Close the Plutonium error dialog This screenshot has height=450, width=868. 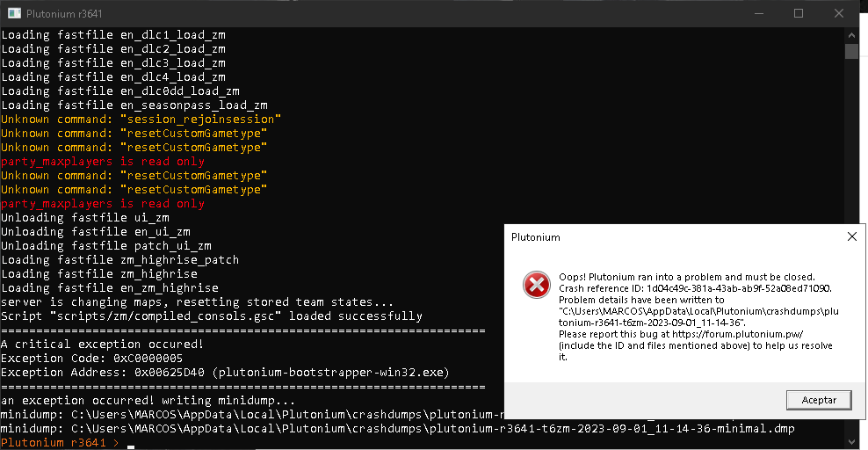tap(852, 237)
